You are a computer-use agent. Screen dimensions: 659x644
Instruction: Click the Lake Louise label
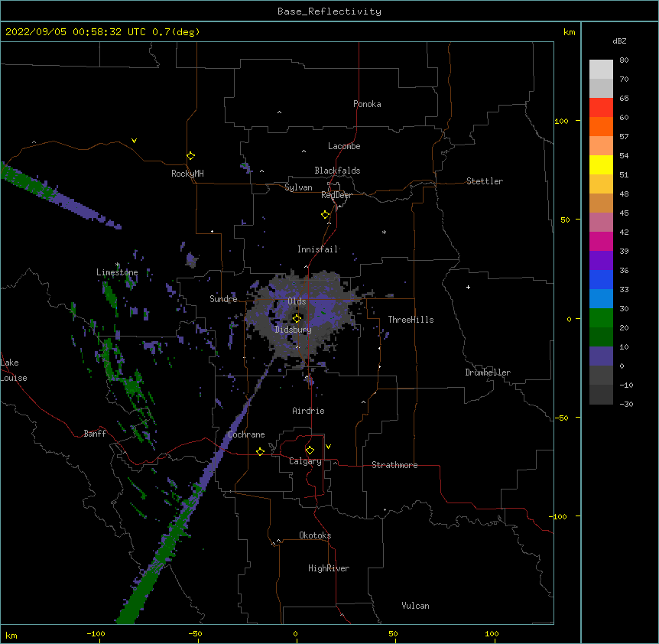point(14,370)
